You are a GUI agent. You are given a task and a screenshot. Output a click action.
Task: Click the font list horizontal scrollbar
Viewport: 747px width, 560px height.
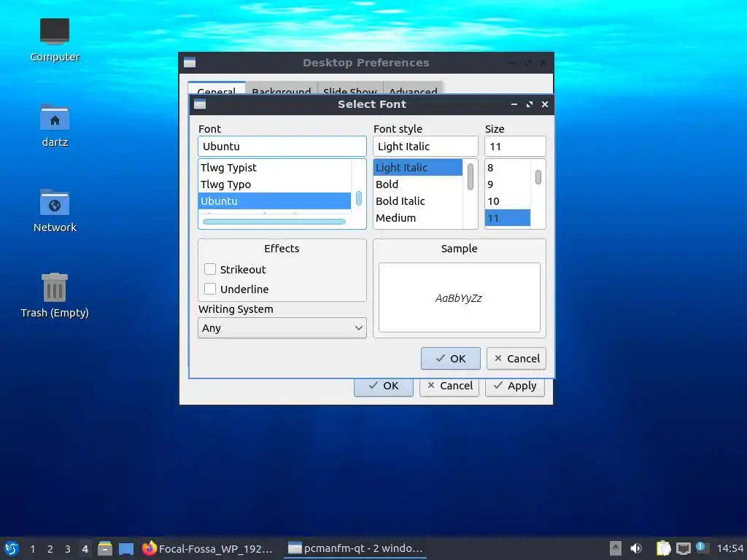(274, 222)
